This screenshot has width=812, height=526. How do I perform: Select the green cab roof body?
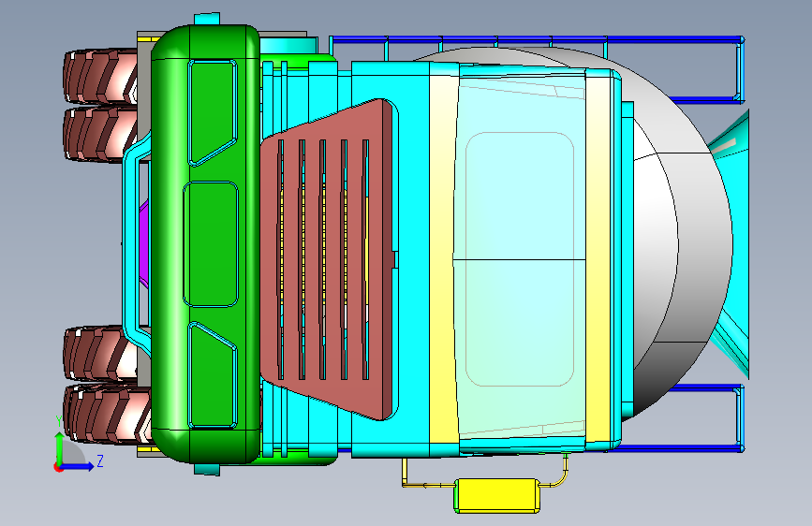(x=206, y=243)
